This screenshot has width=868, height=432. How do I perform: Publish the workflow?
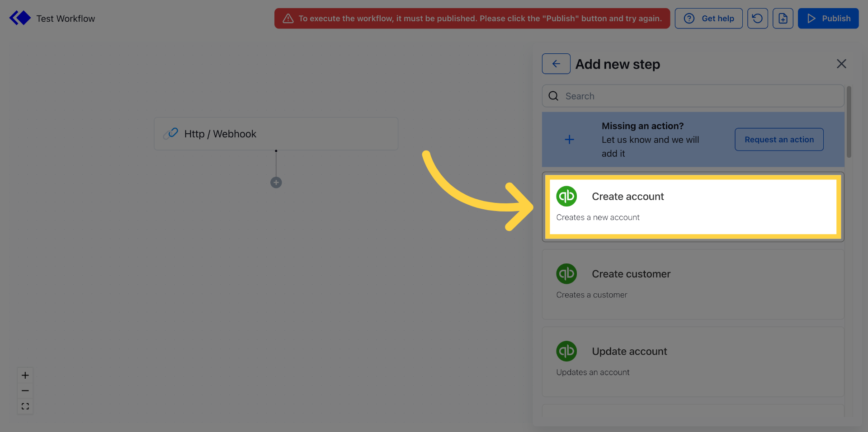(828, 18)
